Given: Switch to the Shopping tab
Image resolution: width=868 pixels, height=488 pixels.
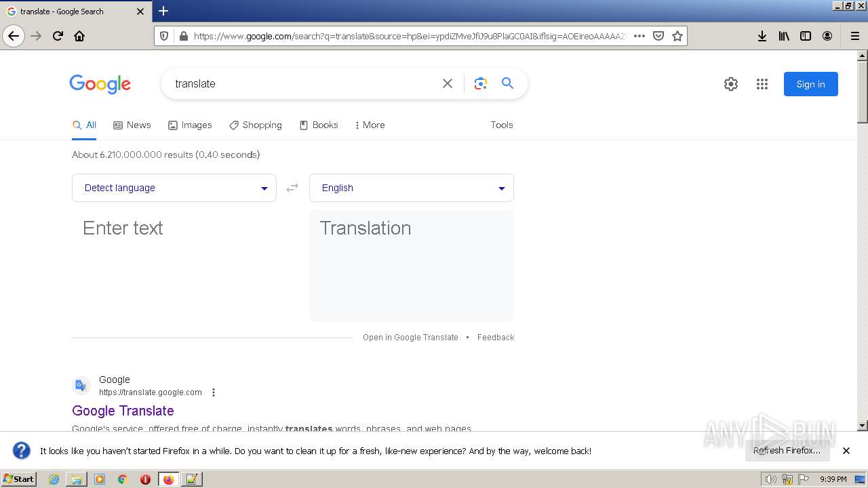Looking at the screenshot, I should [256, 125].
